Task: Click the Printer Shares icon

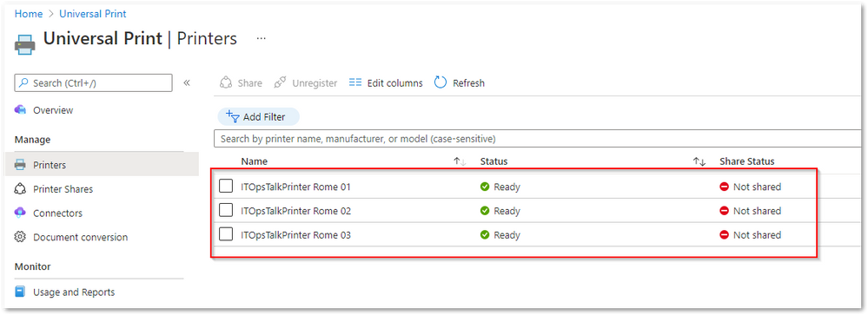Action: coord(20,189)
